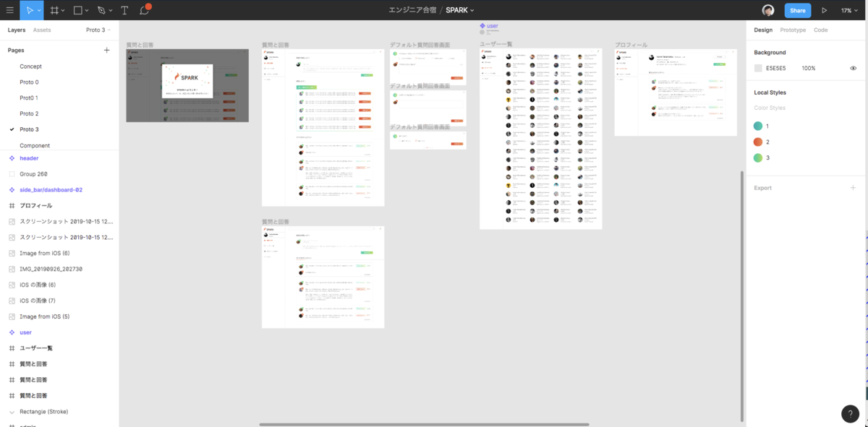Select orange color style 2

coord(758,142)
